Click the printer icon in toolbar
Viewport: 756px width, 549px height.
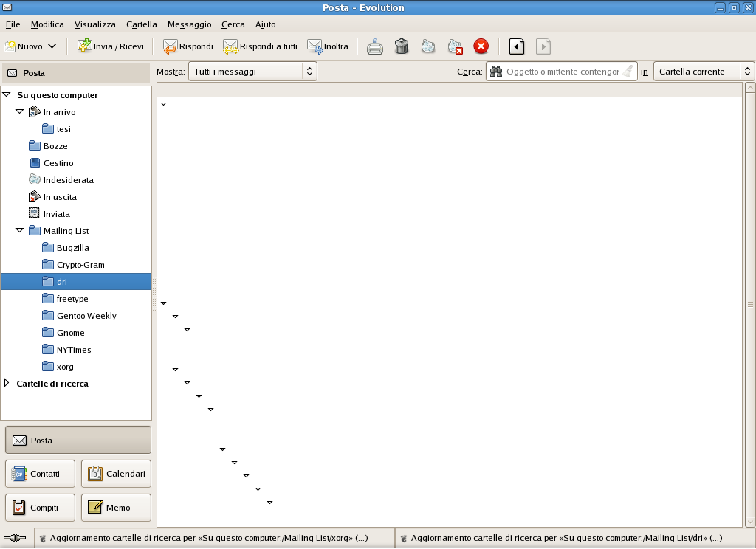click(x=375, y=46)
